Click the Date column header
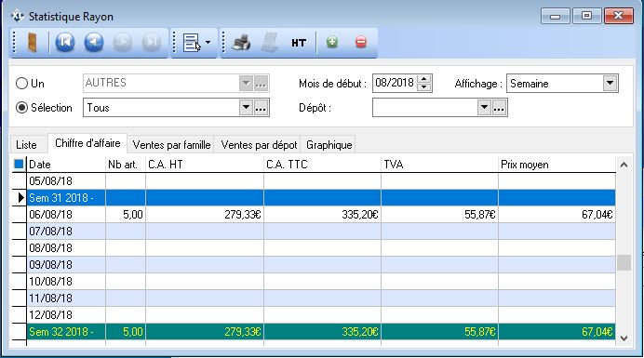This screenshot has width=644, height=358. [66, 165]
